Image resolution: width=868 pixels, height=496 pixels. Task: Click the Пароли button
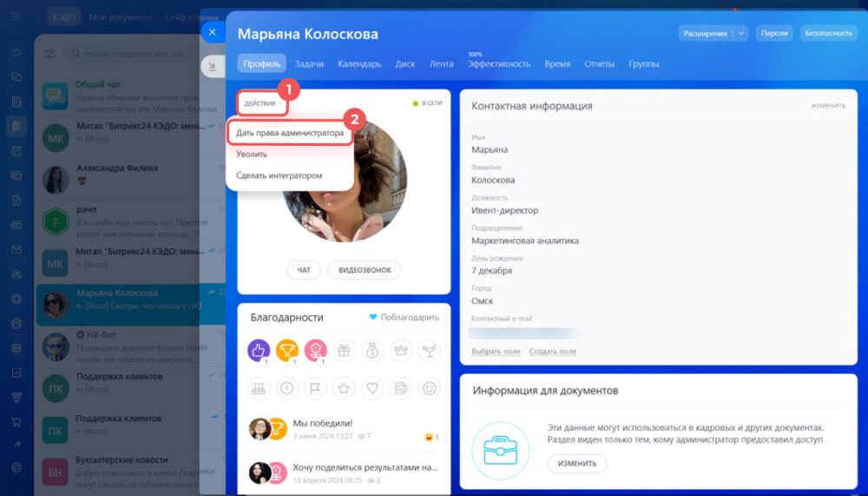tap(774, 33)
